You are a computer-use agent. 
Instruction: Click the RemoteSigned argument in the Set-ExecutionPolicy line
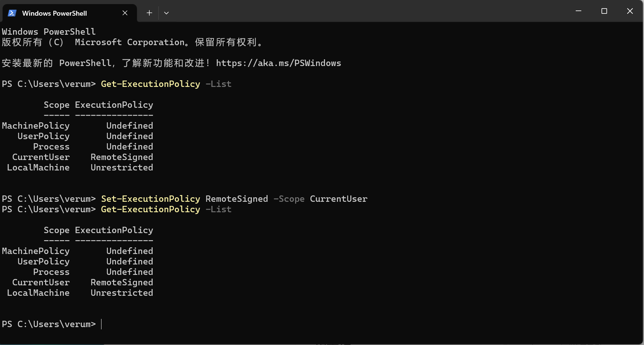click(237, 199)
